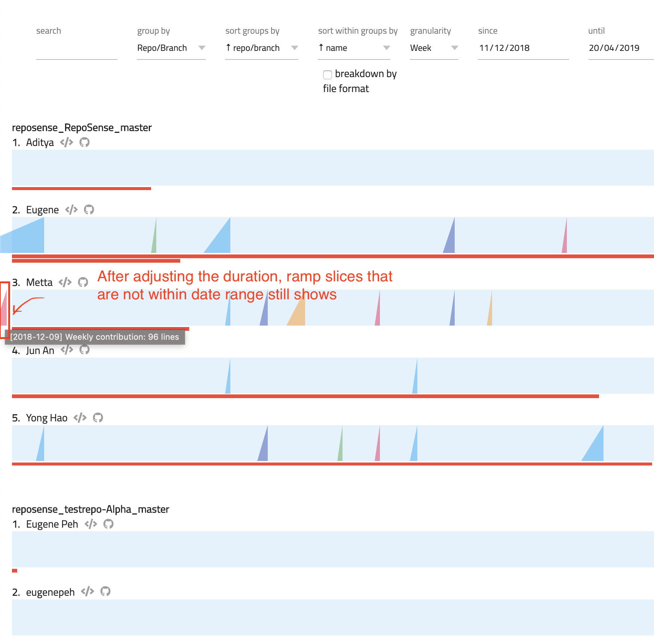Screen dimensions: 654x644
Task: Open Yong Hao's GitHub profile icon
Action: 98,418
